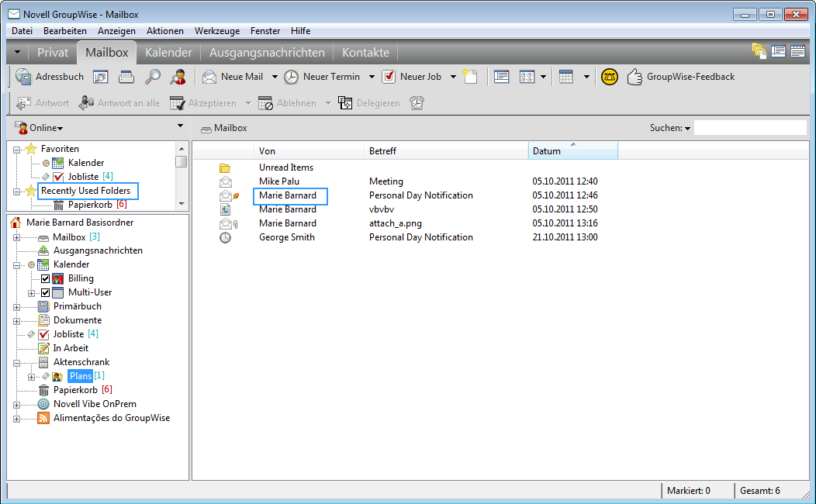This screenshot has width=816, height=504.
Task: Select Marie Barnard Basisordner root
Action: tap(80, 222)
